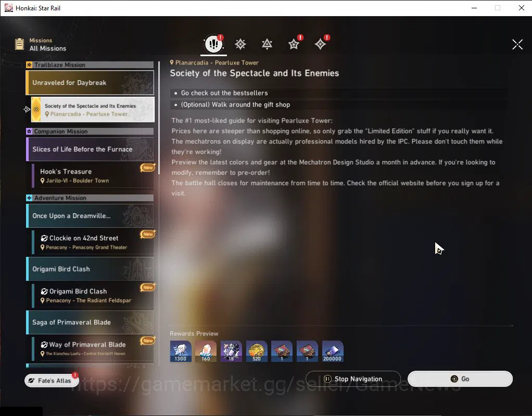Select the Way of Primaveral Blade mission

tap(93, 348)
